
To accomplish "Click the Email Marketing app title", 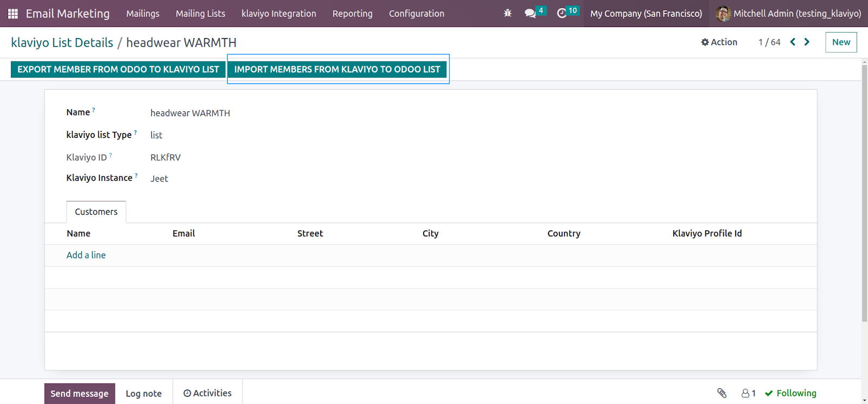I will (x=68, y=14).
